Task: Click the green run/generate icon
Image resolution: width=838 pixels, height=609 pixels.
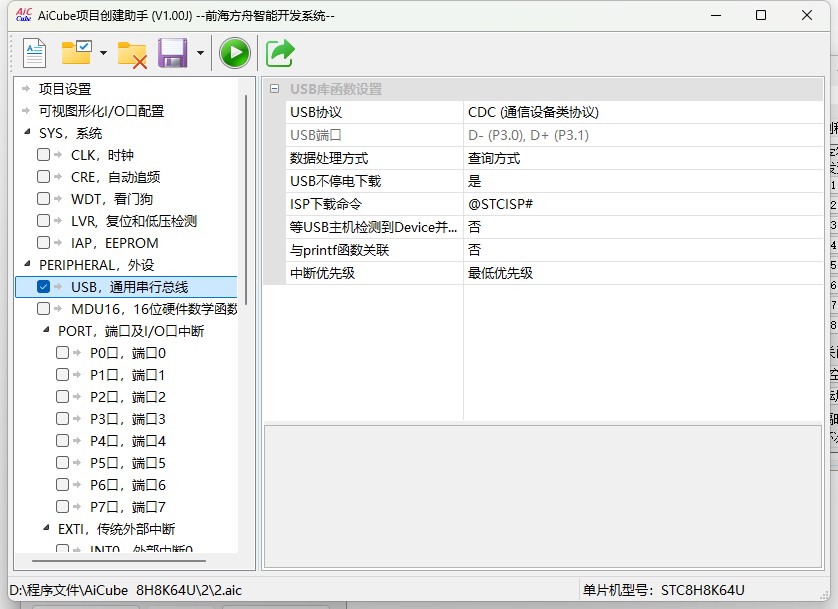Action: point(235,53)
